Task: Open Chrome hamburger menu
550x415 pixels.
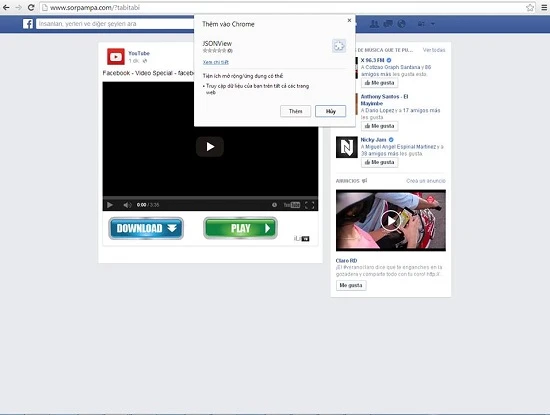Action: pyautogui.click(x=544, y=7)
